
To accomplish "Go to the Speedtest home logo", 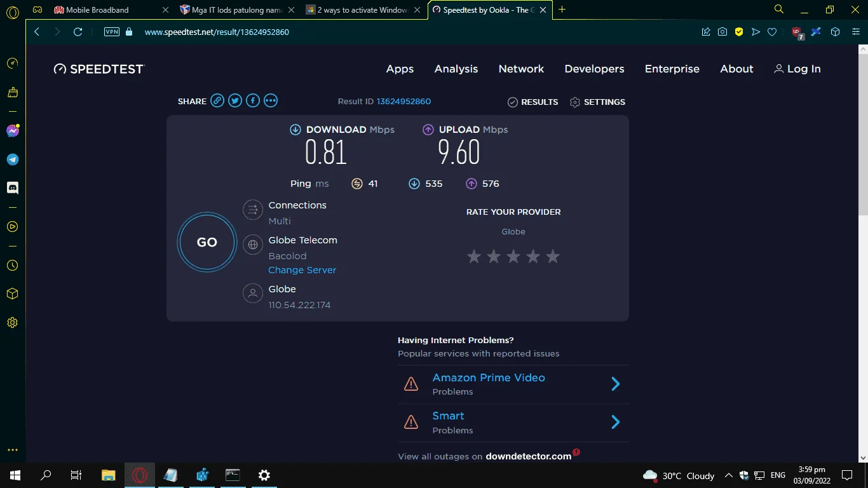I will [x=99, y=69].
